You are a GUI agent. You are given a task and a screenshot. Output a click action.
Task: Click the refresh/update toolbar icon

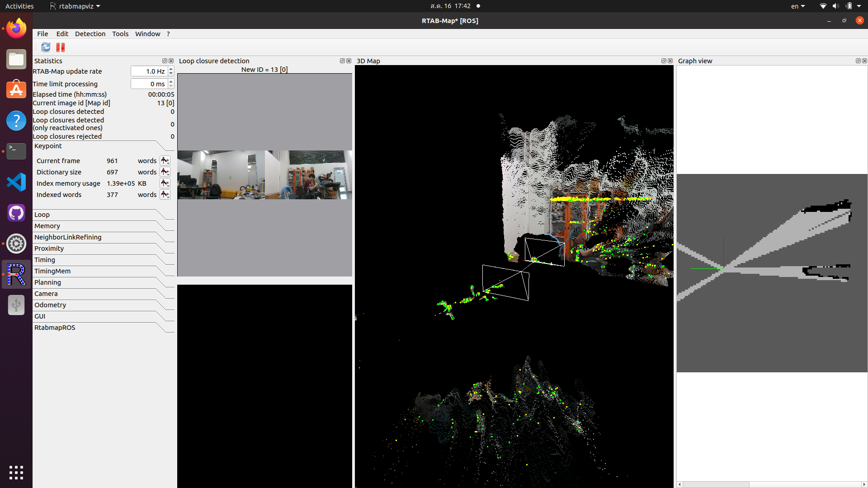tap(46, 47)
